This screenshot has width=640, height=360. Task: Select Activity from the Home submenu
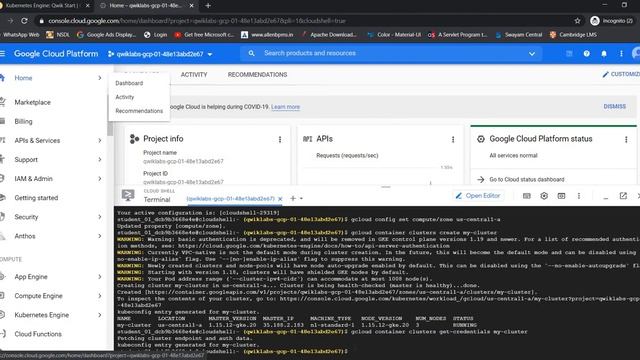(124, 97)
